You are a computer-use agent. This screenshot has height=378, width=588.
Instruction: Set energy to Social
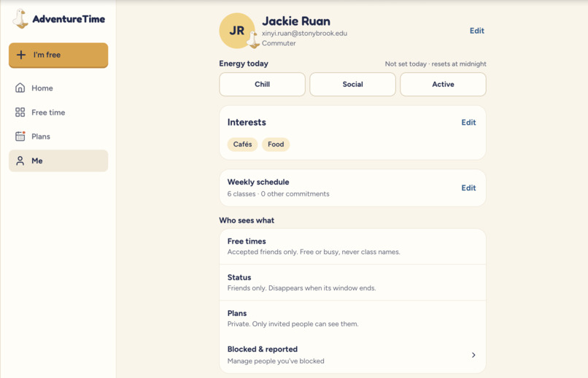click(x=352, y=85)
